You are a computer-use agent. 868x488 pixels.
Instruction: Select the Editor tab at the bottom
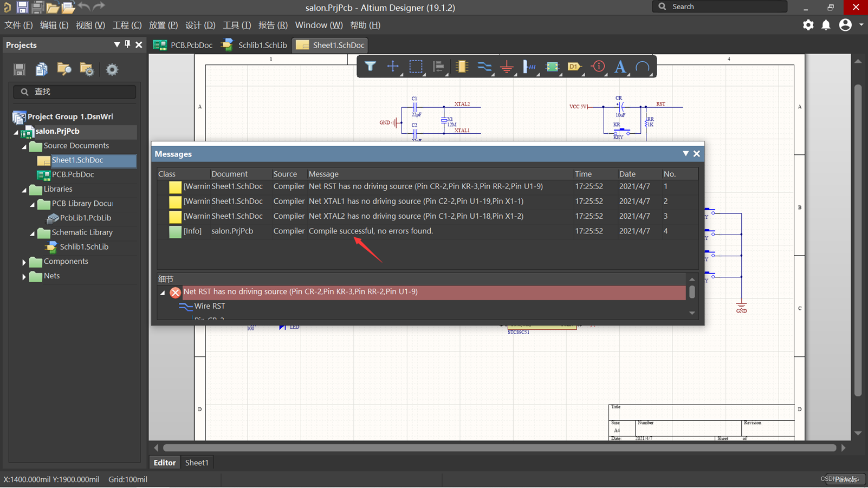[165, 463]
